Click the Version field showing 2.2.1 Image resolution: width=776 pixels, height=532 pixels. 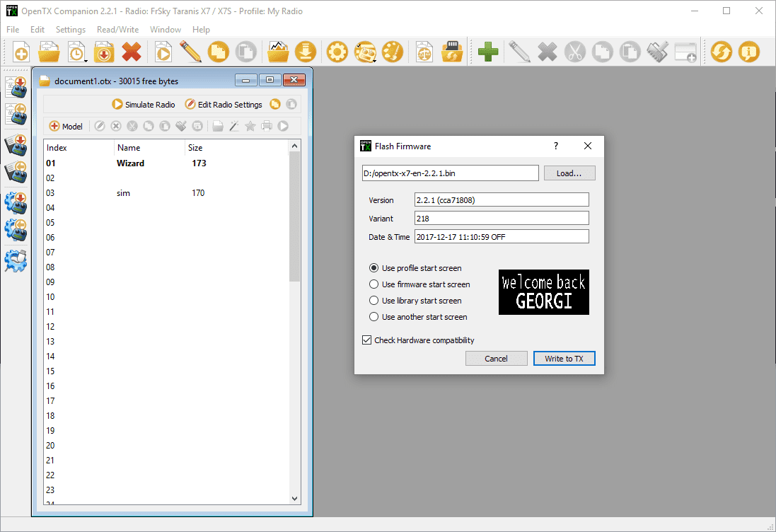pos(502,200)
